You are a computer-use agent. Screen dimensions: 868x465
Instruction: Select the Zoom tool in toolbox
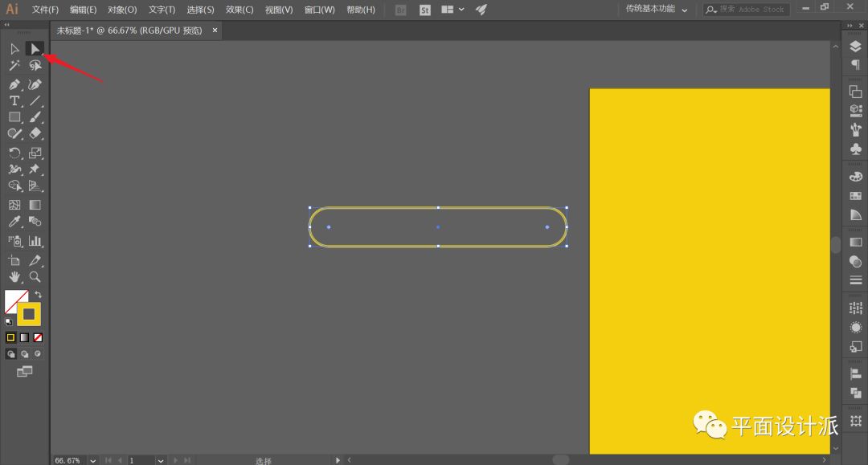click(x=35, y=277)
